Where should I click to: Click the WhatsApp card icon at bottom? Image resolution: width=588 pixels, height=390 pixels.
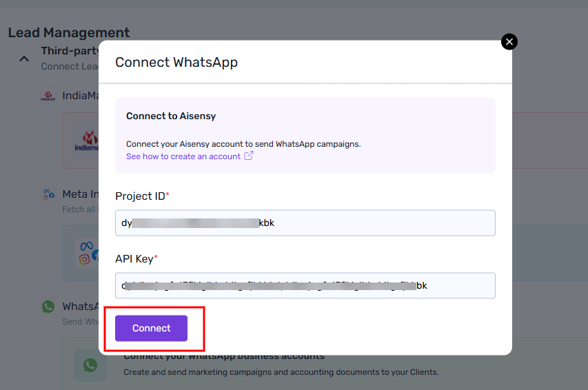(90, 365)
